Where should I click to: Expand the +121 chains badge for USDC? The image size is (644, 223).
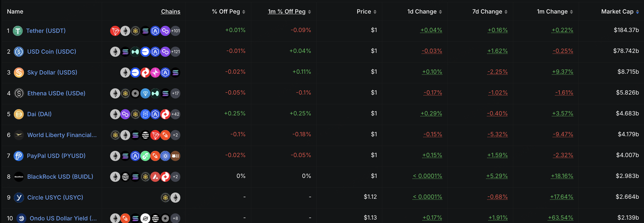tap(176, 51)
